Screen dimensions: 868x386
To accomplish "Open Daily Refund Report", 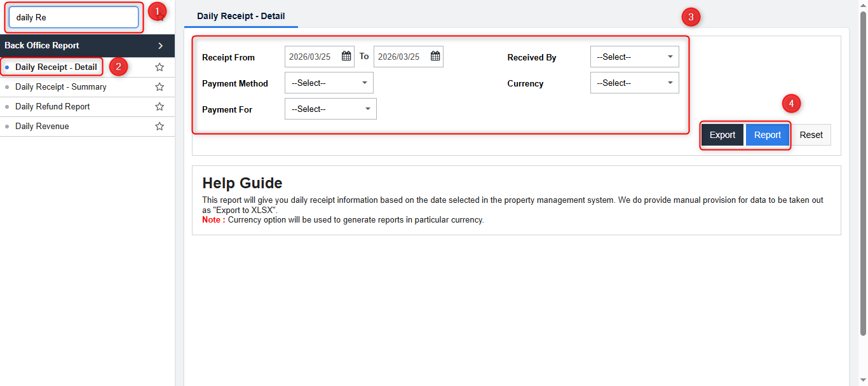I will tap(53, 106).
